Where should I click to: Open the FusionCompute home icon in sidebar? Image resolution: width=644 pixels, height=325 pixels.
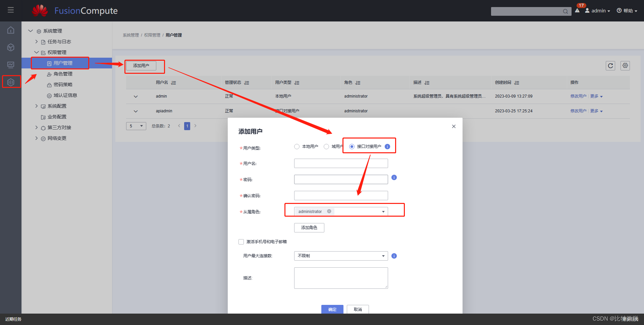[x=10, y=30]
